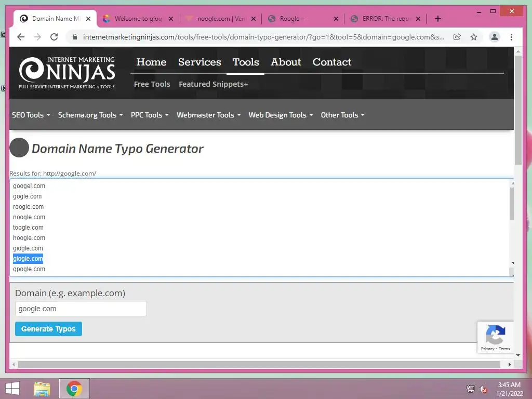Expand Webmaster Tools dropdown
The width and height of the screenshot is (532, 399).
209,115
